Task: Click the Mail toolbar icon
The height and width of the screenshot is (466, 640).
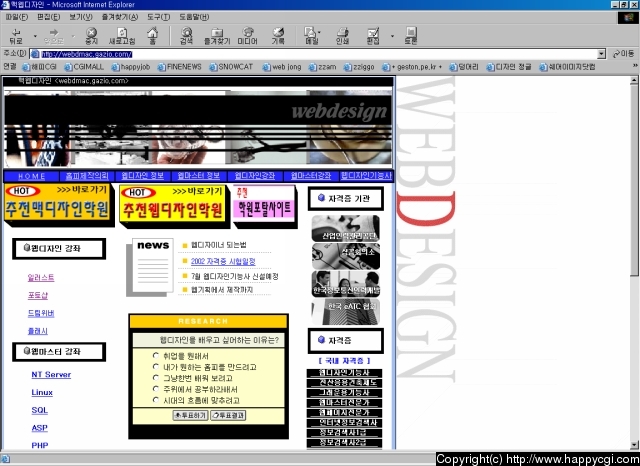Action: [x=311, y=36]
